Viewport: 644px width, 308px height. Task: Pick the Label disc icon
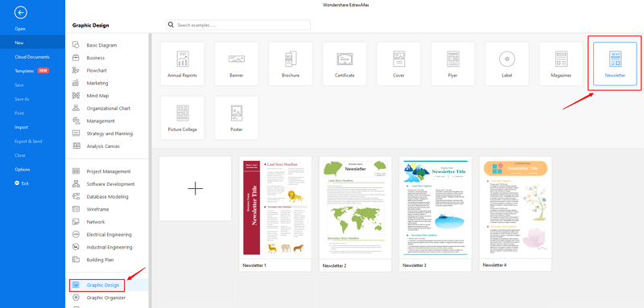click(507, 59)
